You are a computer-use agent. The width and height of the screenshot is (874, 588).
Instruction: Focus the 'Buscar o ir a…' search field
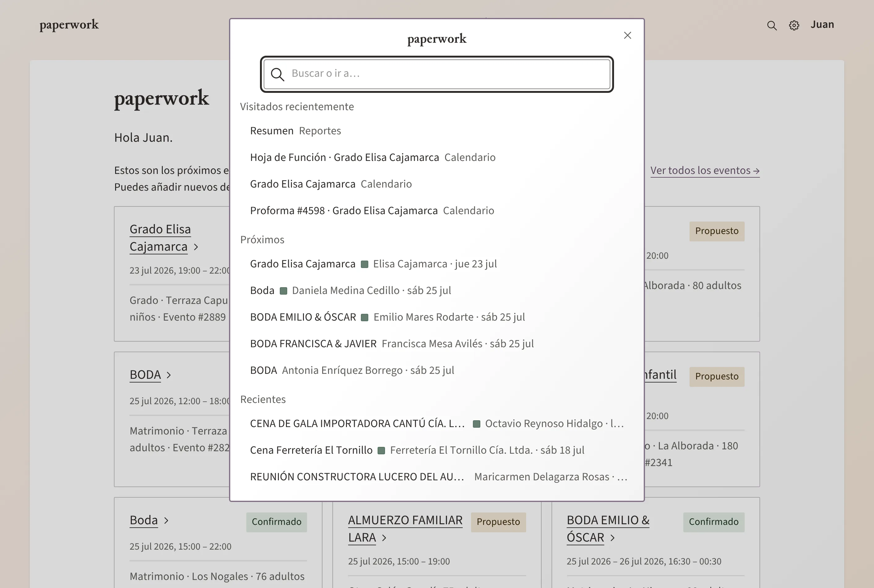point(437,74)
